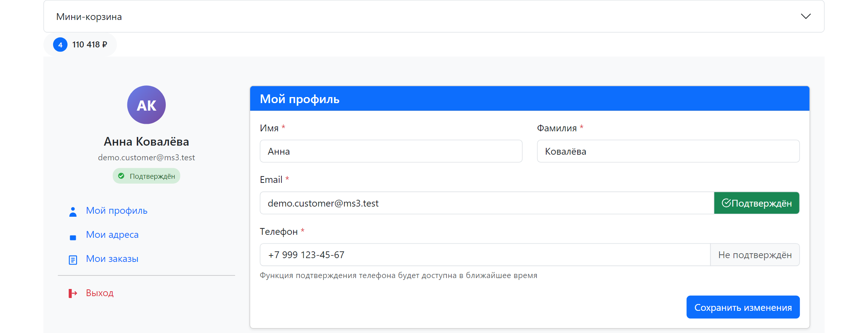Click the green check icon in sidebar badge
The width and height of the screenshot is (868, 333).
click(121, 176)
